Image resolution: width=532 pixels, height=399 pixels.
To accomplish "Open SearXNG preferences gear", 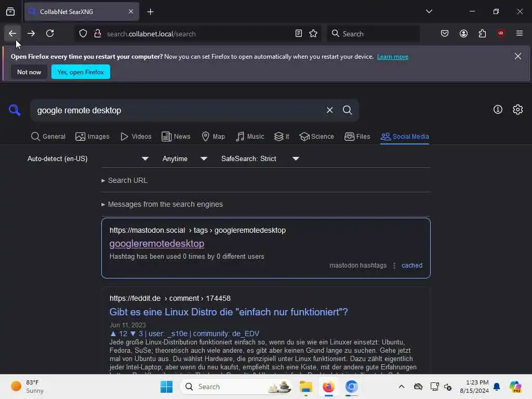I will click(518, 110).
